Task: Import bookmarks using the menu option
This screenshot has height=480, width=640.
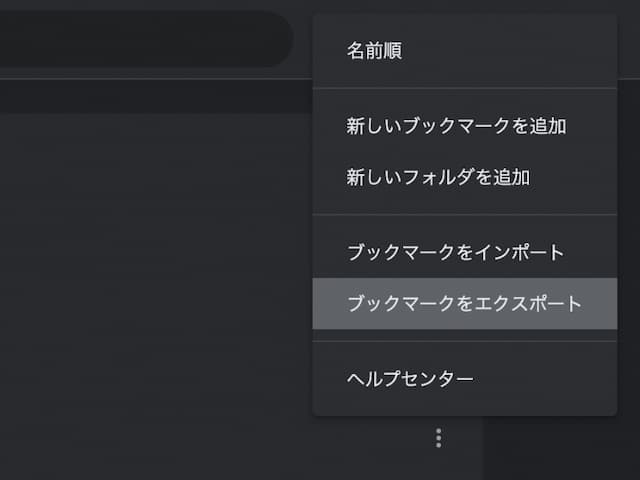Action: pyautogui.click(x=455, y=253)
